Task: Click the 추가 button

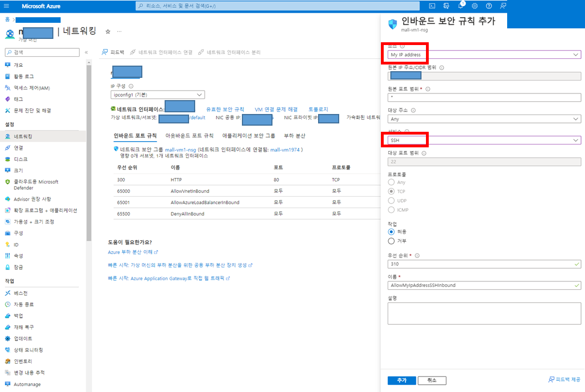Action: (x=402, y=380)
